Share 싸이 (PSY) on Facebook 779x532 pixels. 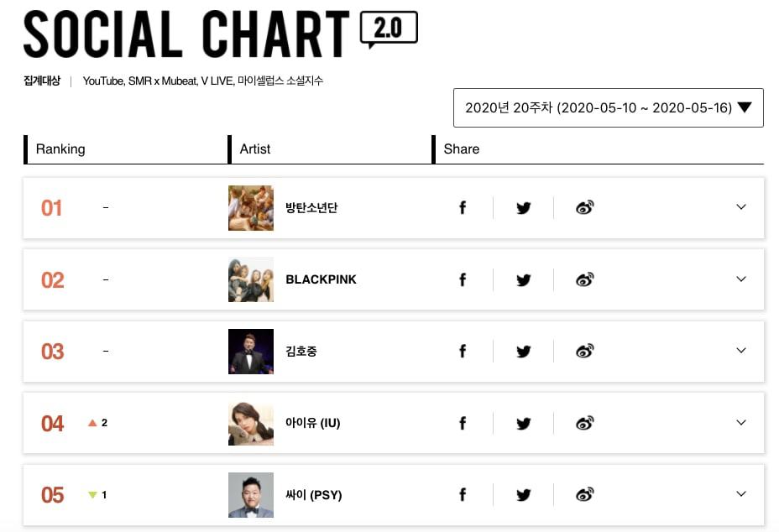pyautogui.click(x=463, y=495)
